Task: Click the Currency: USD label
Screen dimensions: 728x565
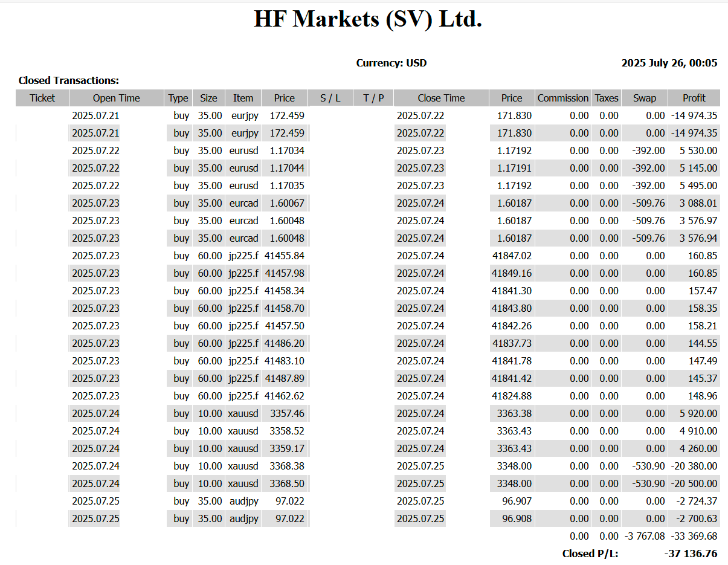Action: pos(391,63)
